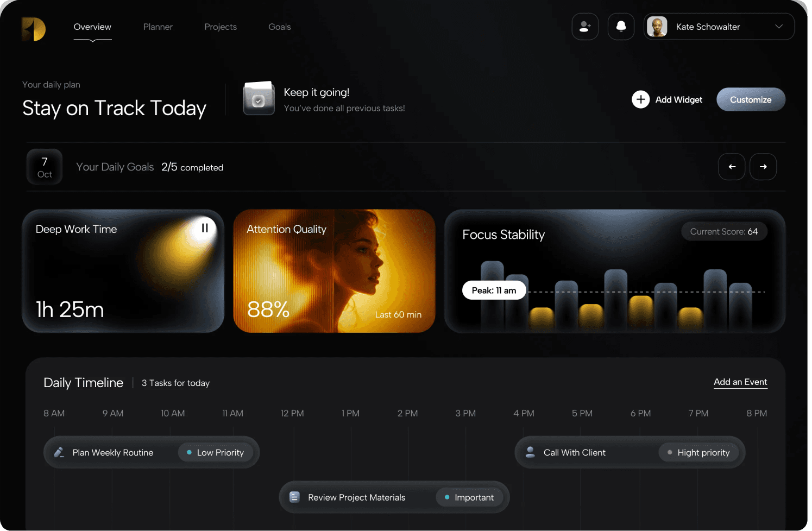Open the Projects tab
The image size is (812, 531).
click(x=221, y=27)
